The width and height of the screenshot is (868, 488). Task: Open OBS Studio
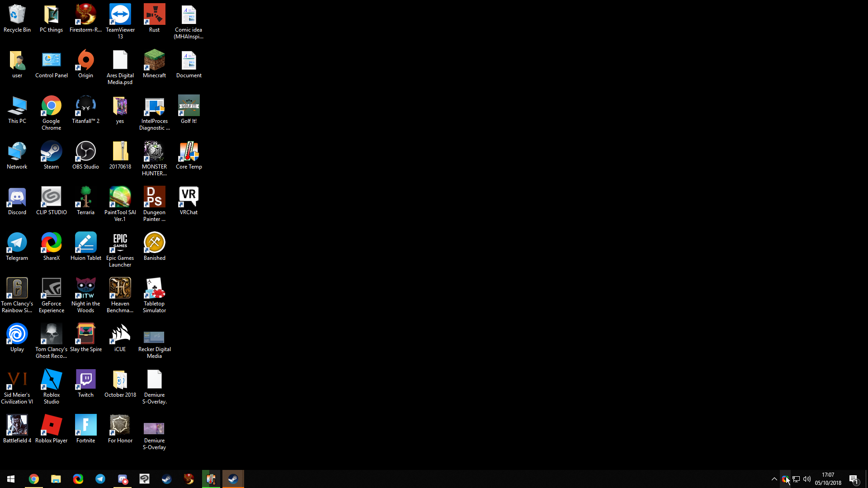(85, 151)
